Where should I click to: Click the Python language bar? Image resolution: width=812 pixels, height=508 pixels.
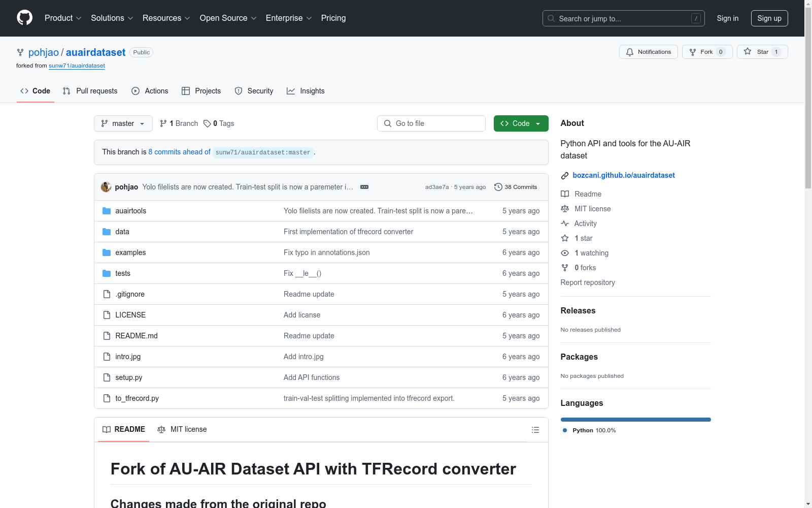[636, 420]
